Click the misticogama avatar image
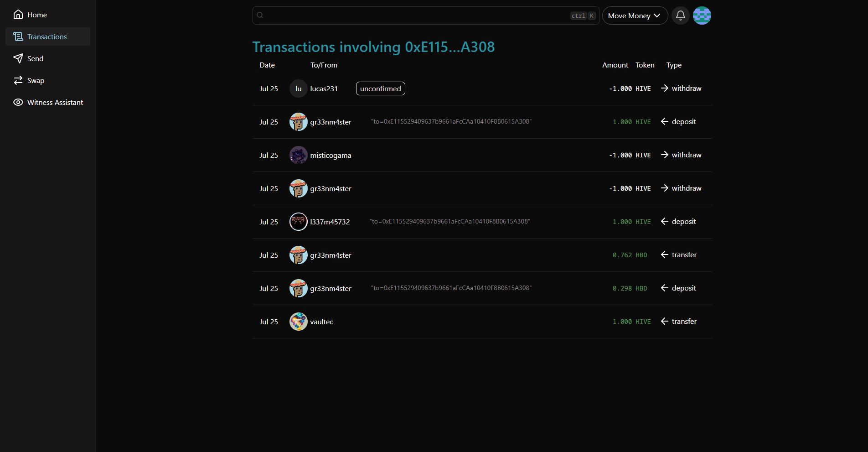 tap(298, 155)
